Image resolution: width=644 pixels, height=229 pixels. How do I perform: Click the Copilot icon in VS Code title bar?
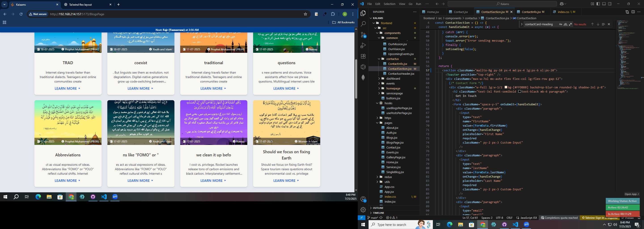[561, 4]
